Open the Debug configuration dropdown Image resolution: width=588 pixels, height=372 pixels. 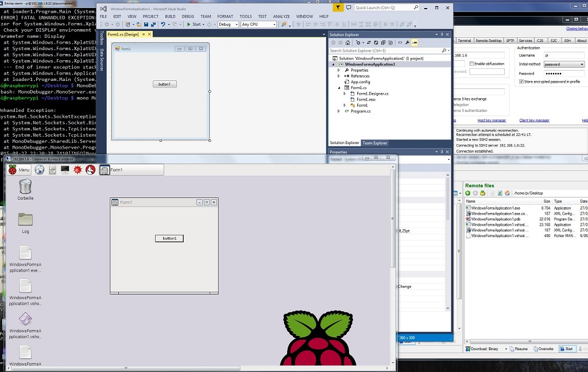(228, 25)
